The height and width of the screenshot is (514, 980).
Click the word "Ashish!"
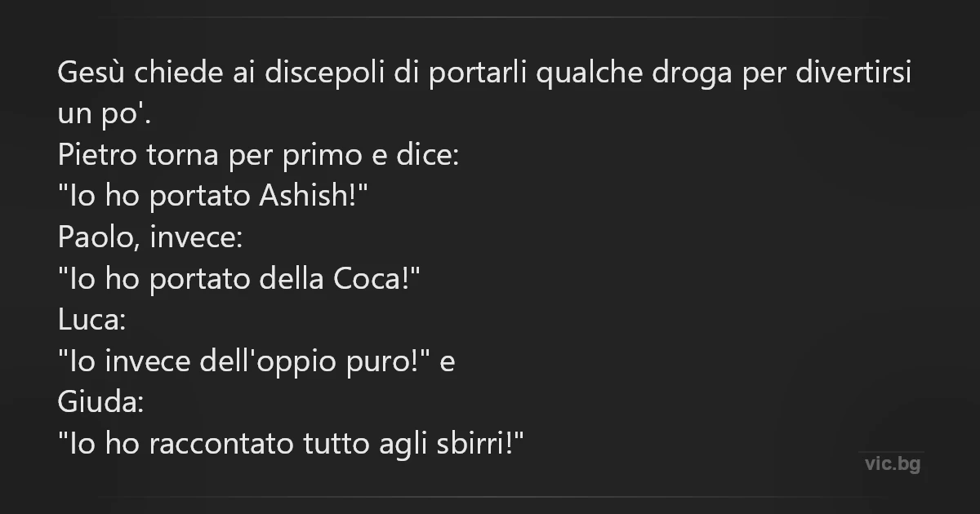[x=310, y=197]
